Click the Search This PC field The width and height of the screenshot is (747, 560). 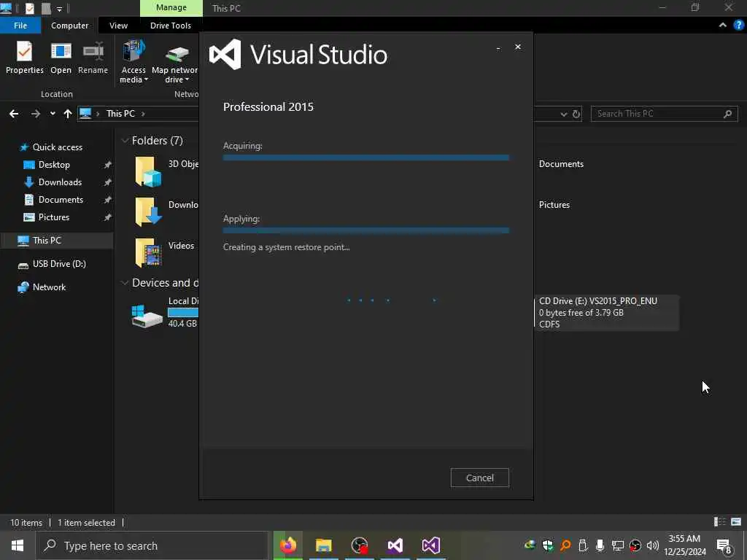tap(664, 114)
